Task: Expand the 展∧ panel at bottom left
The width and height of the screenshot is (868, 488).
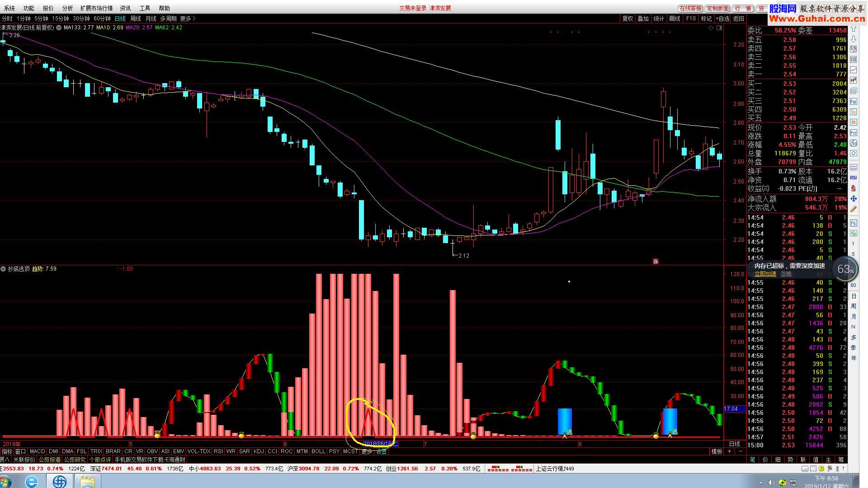Action: 5,460
